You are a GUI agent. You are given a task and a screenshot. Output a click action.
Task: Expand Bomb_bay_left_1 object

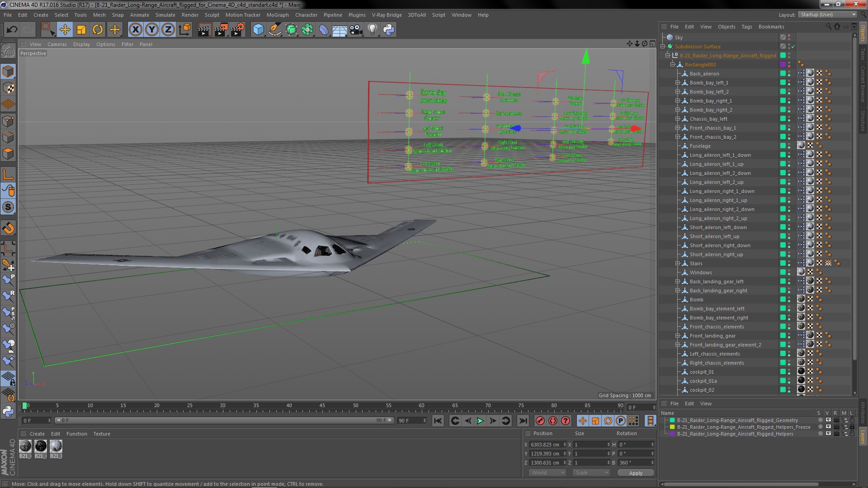pyautogui.click(x=677, y=83)
